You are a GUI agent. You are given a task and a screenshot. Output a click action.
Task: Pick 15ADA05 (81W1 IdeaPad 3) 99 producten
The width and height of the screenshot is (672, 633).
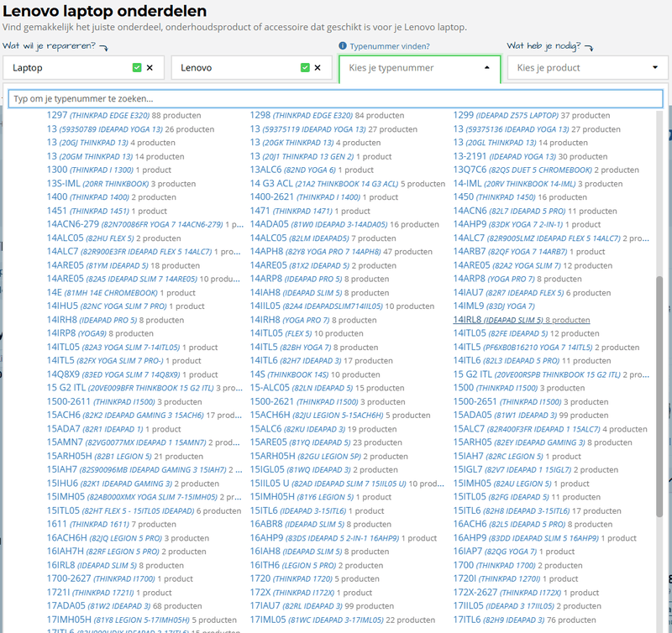pyautogui.click(x=531, y=415)
